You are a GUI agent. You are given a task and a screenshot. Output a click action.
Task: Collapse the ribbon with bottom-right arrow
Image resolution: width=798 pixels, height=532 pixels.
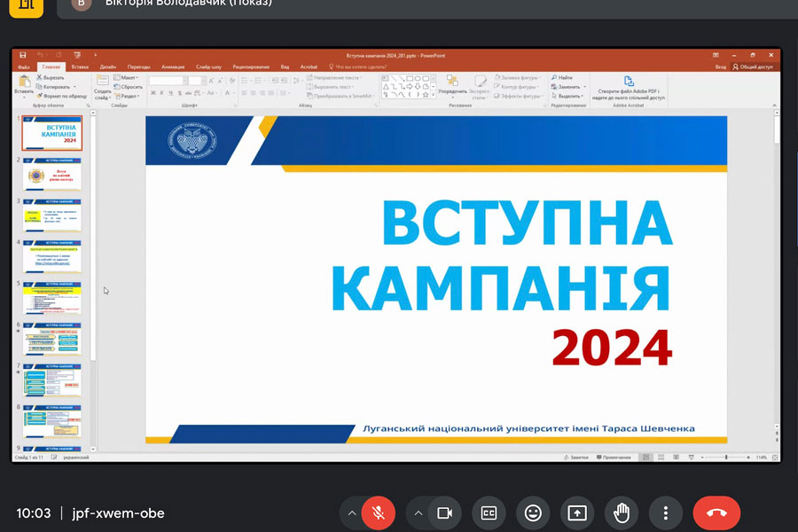point(775,106)
